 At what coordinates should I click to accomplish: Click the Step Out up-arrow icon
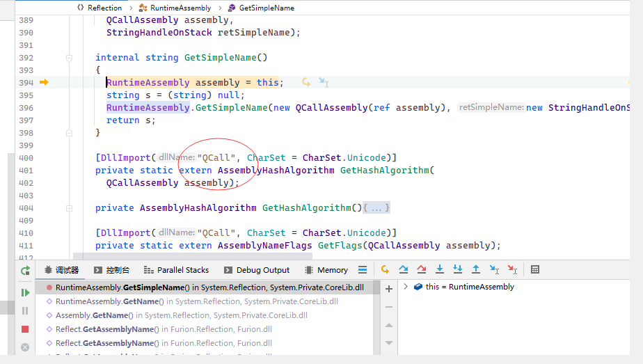coord(476,270)
